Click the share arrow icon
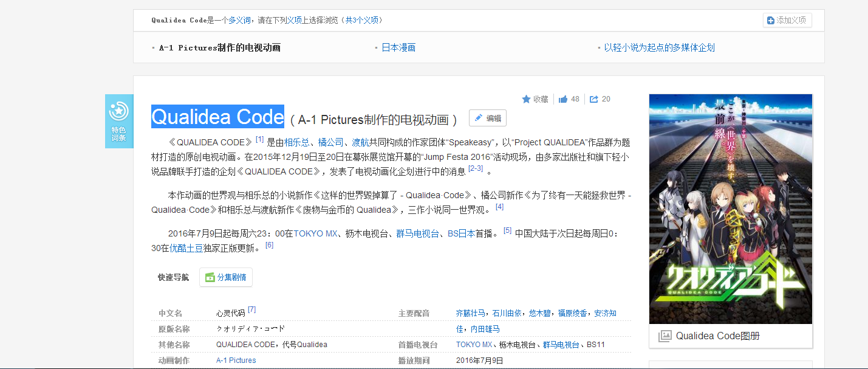868x369 pixels. (x=594, y=99)
